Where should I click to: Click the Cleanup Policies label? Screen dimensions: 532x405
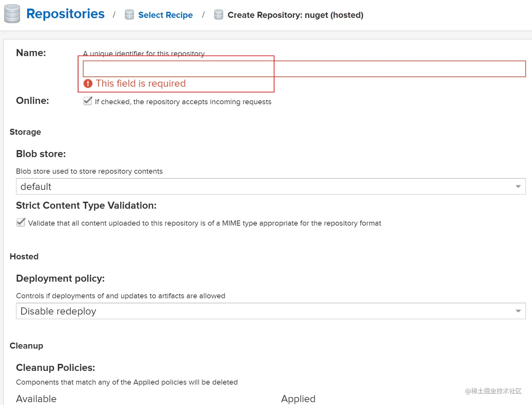(x=56, y=367)
